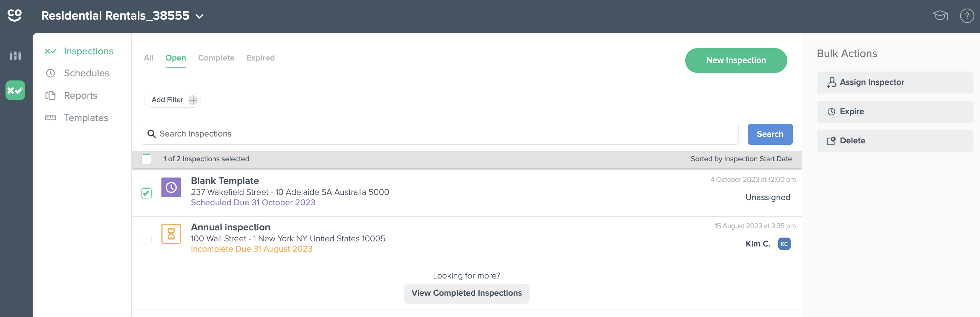Toggle the select-all inspections checkbox

(x=146, y=159)
